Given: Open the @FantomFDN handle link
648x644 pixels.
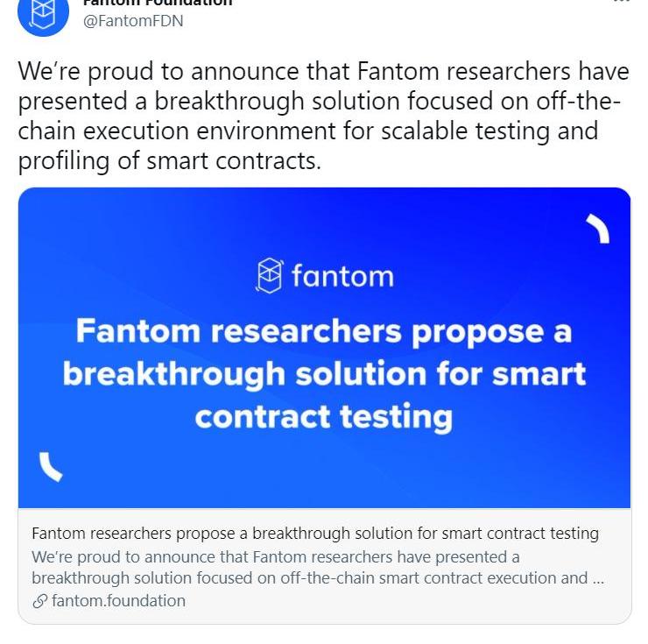Looking at the screenshot, I should [x=133, y=21].
